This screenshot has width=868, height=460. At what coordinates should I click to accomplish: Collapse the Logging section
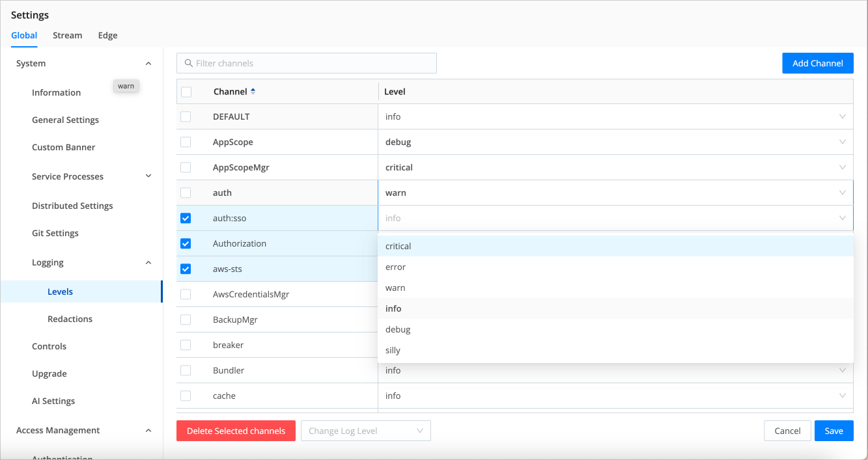[x=148, y=262]
